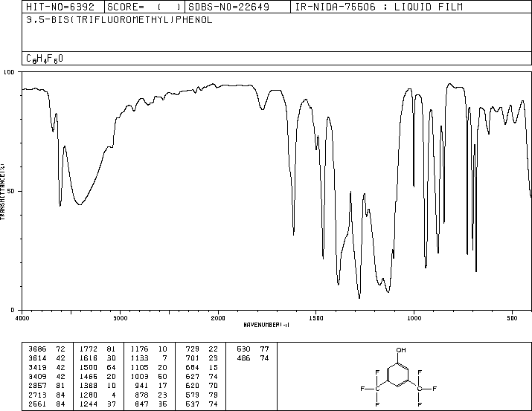
Task: Click the peak table entry 1280
Action: (89, 395)
